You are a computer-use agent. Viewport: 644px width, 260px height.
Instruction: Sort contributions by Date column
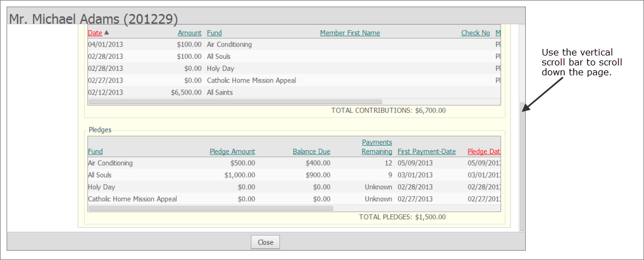tap(95, 33)
